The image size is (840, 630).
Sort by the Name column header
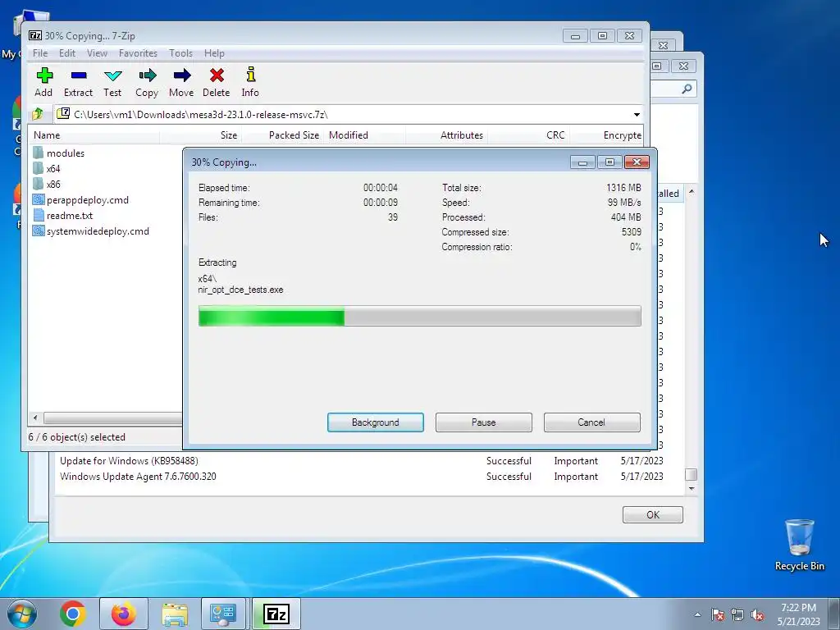94,135
